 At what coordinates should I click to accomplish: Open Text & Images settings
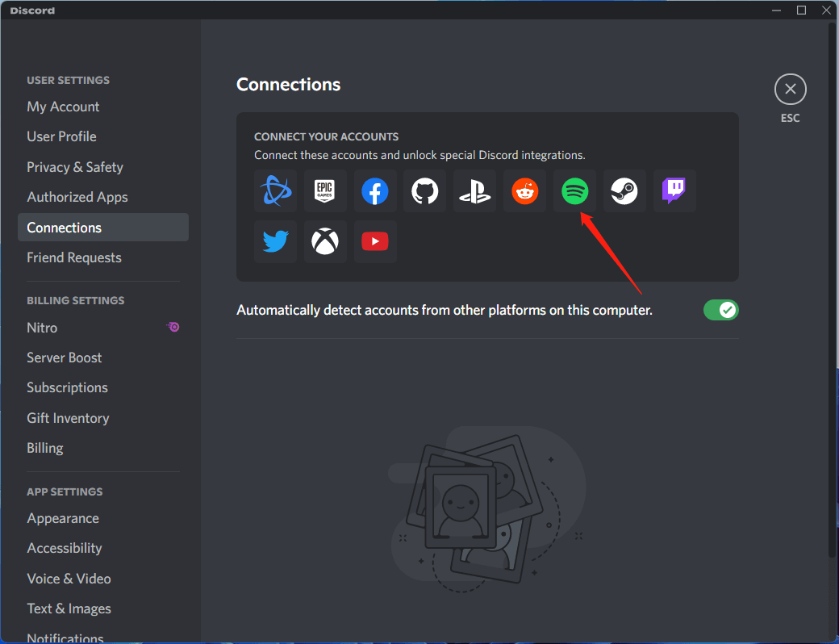103,608
